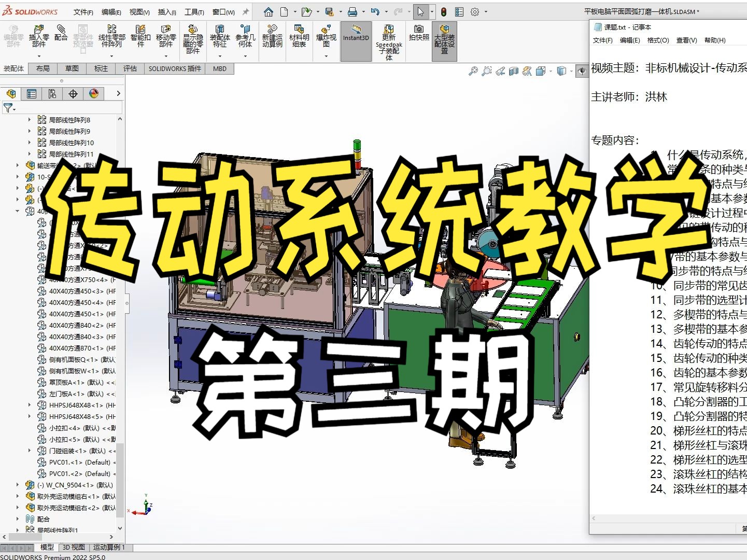The width and height of the screenshot is (747, 560).
Task: Select the PVC01.<1> (Default) tree item
Action: (x=77, y=462)
